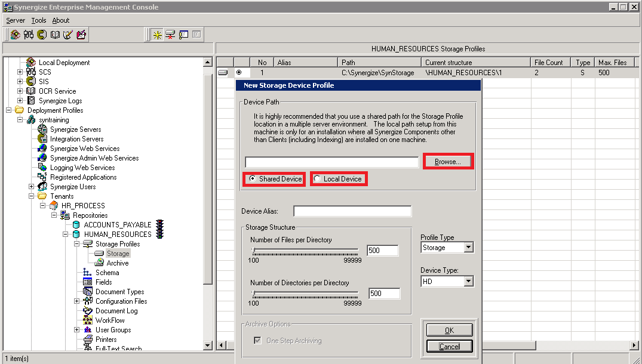Click the File Count column header
The width and height of the screenshot is (642, 364).
click(x=551, y=63)
